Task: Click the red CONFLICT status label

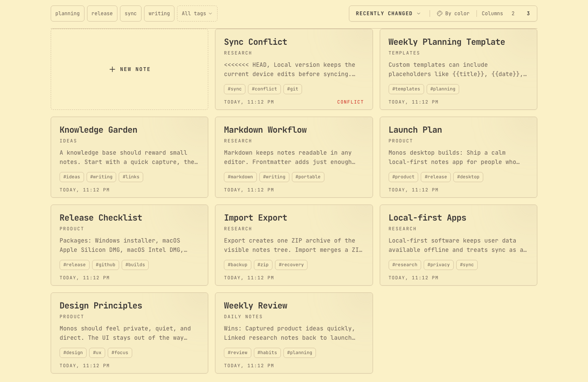Action: click(350, 102)
